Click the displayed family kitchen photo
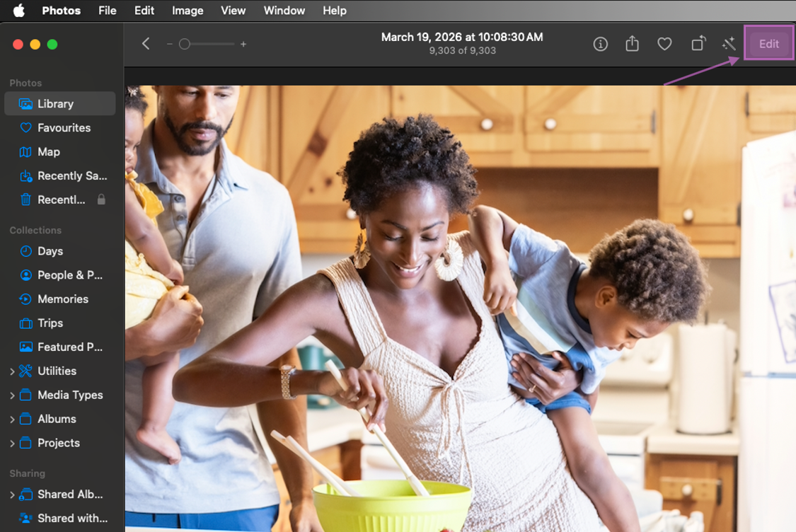 461,308
